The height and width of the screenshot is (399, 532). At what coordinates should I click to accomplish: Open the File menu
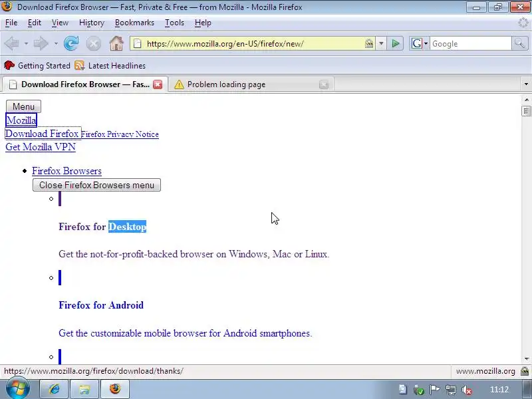(x=11, y=23)
